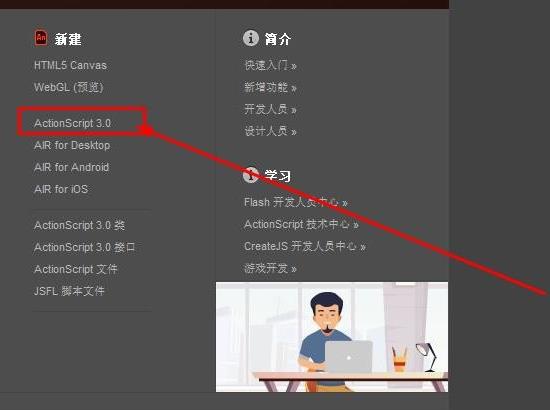550x410 pixels.
Task: Create a WebGL (预览) document
Action: (68, 87)
